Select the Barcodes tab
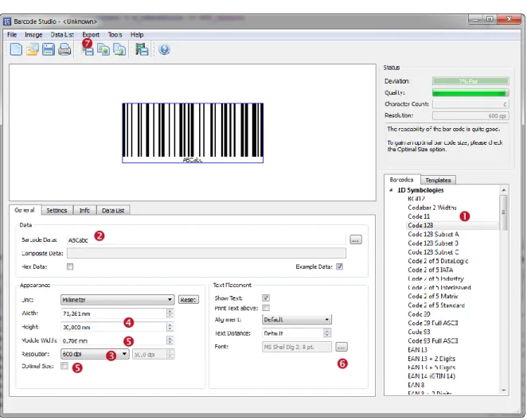 [x=402, y=180]
